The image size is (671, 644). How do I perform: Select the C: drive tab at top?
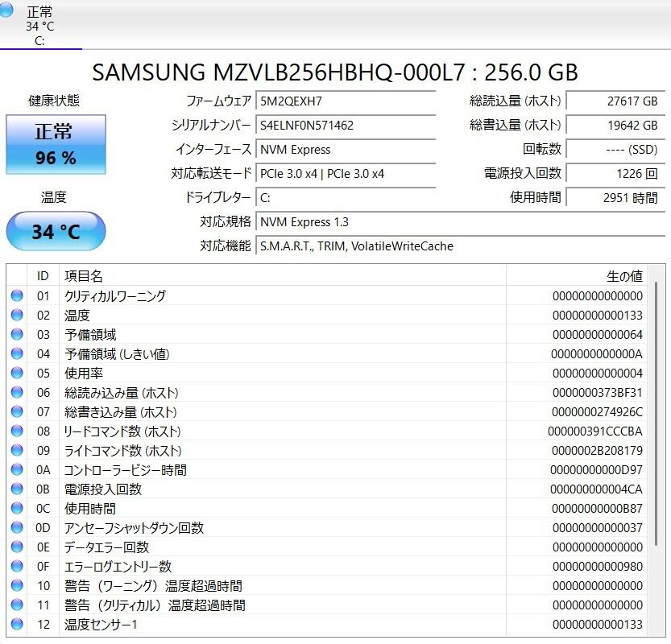pyautogui.click(x=39, y=25)
